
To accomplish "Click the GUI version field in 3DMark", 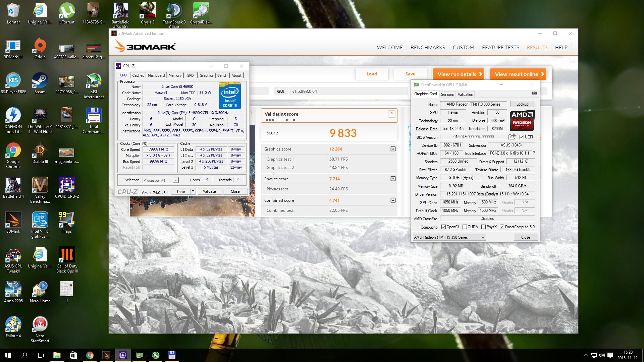I will (x=349, y=91).
